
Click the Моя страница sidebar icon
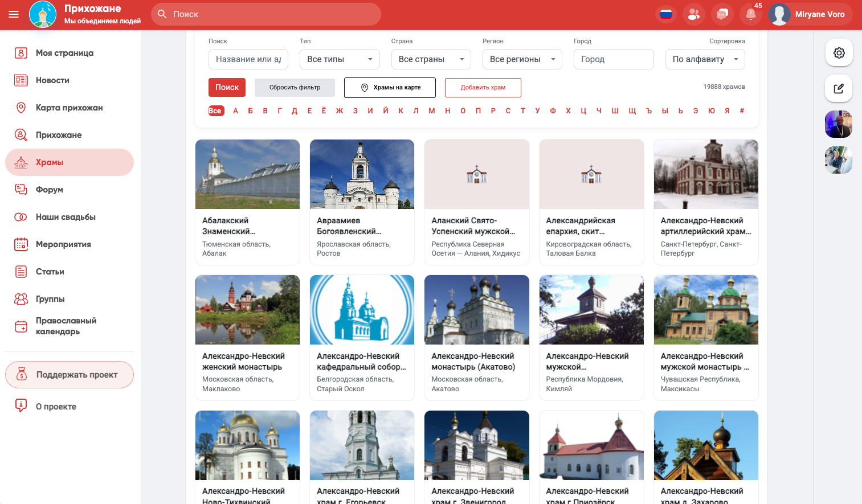21,53
